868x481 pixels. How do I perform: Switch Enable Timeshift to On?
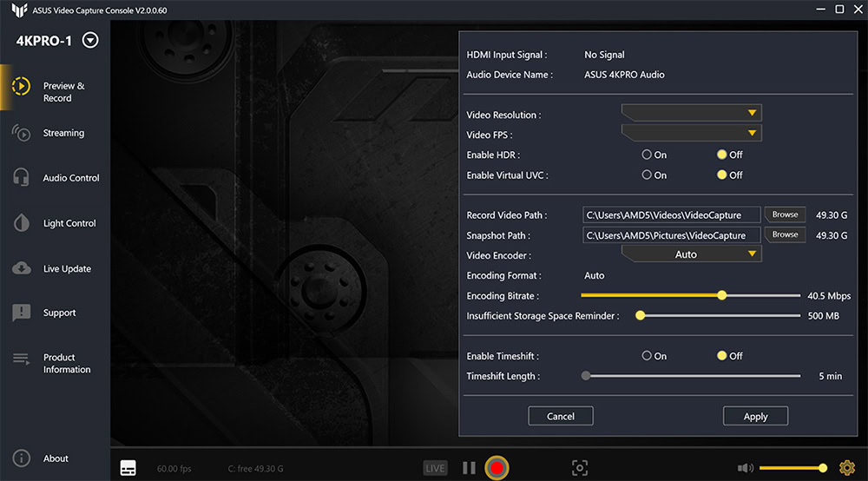click(647, 356)
